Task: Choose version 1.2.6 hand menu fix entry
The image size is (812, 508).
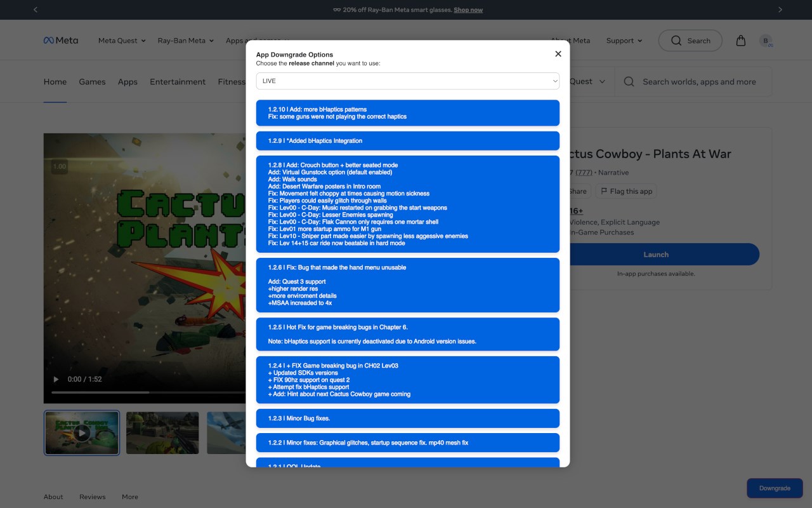Action: 408,285
